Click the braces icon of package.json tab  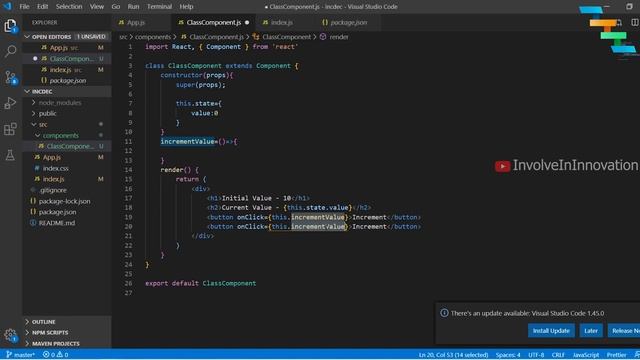[325, 22]
